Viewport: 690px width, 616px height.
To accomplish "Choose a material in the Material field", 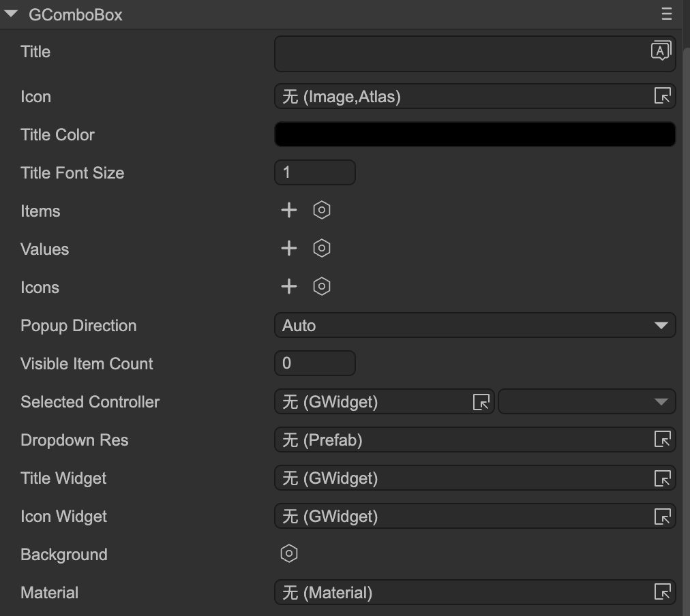I will coord(662,593).
